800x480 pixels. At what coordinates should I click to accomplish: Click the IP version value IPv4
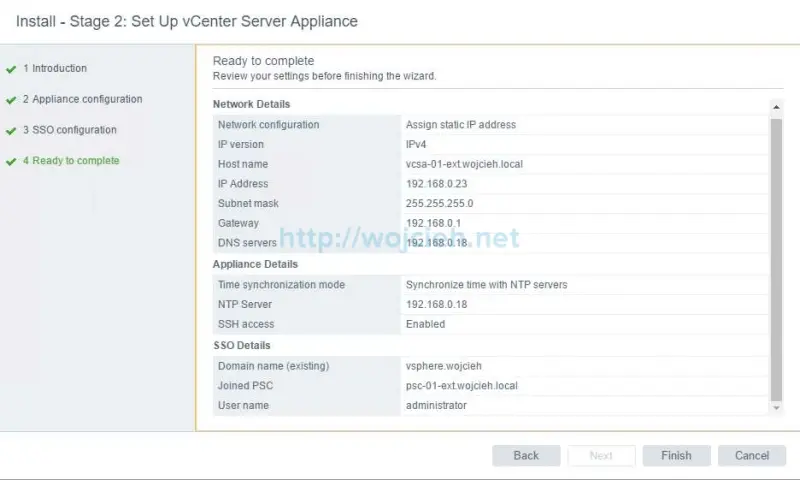click(416, 144)
